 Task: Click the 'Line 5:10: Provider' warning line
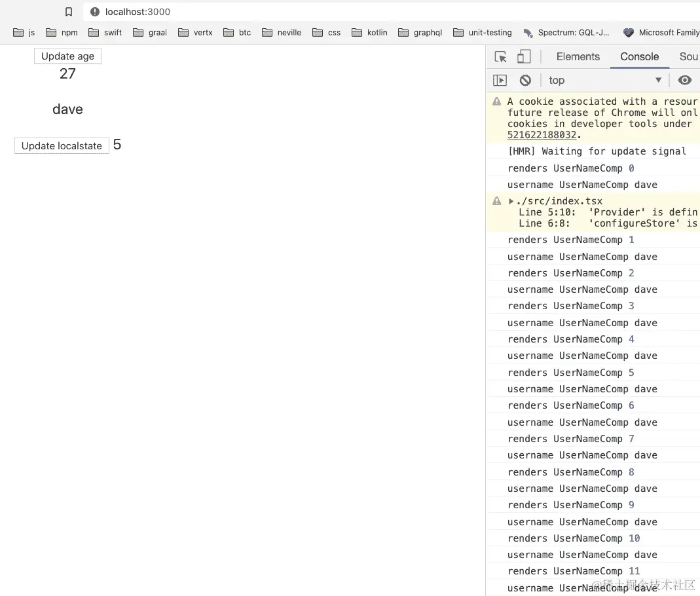coord(608,212)
